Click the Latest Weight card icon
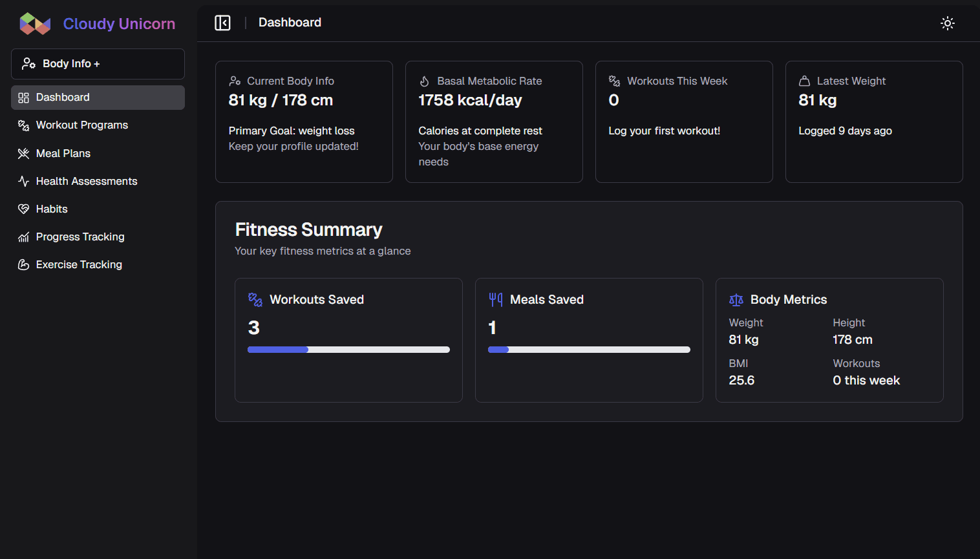The image size is (980, 559). (x=804, y=81)
